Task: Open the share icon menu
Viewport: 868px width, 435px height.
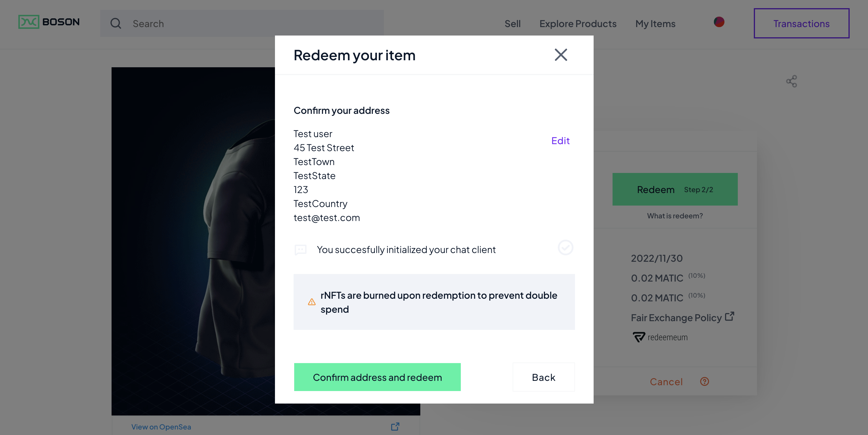Action: [791, 81]
